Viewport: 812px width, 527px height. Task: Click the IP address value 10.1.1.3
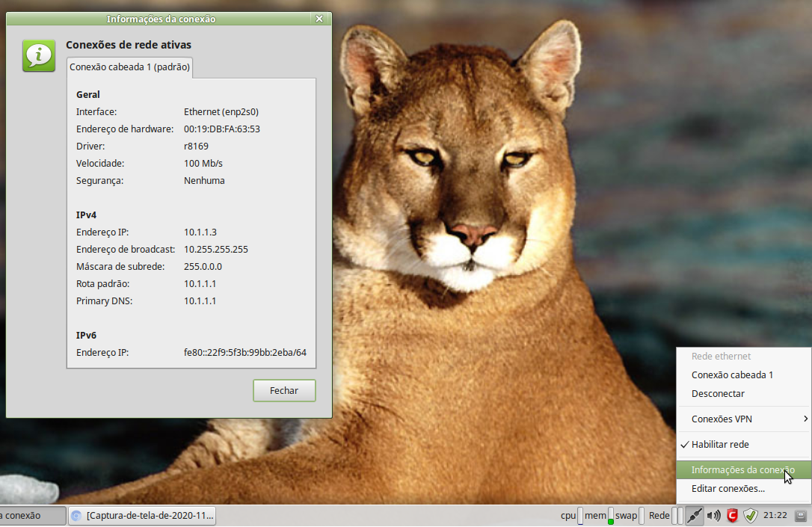click(200, 232)
